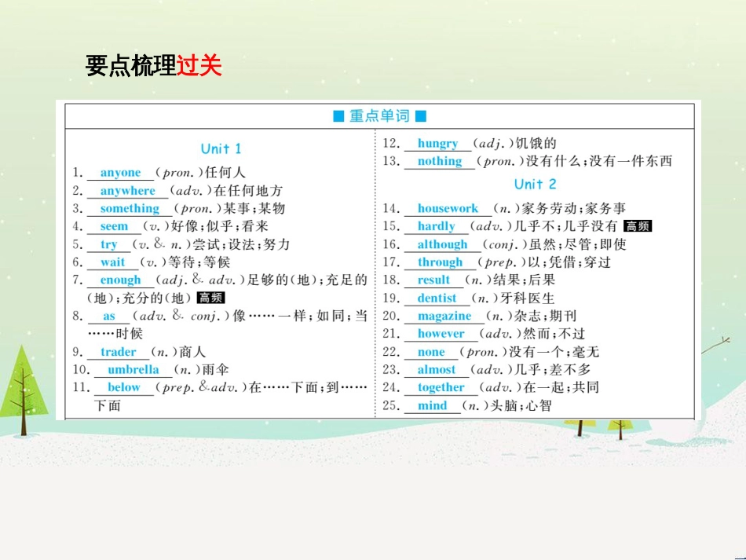This screenshot has width=746, height=560.
Task: Click the word mind at item 25
Action: (x=432, y=406)
